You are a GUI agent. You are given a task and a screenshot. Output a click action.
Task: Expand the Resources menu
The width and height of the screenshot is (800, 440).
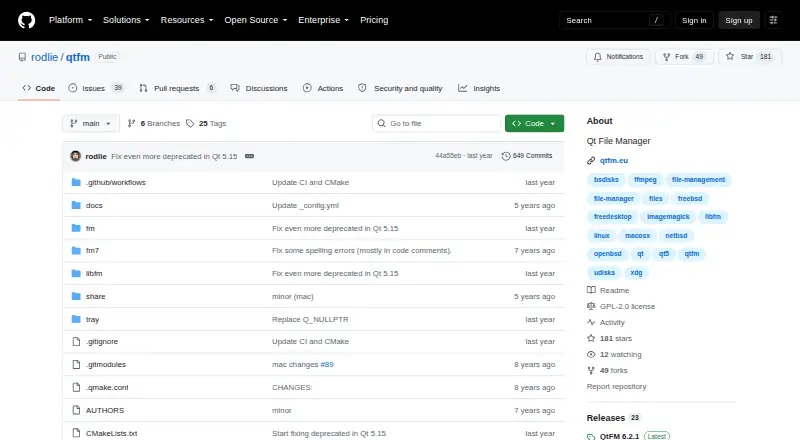187,20
